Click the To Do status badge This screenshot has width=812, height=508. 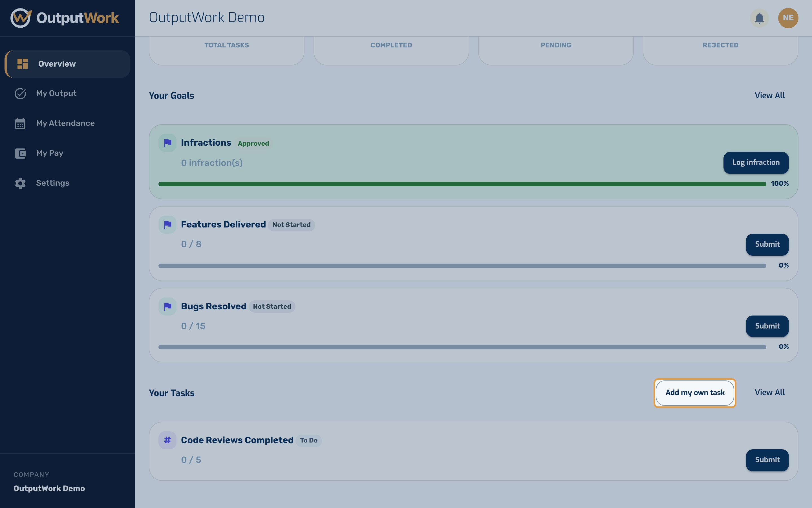coord(308,441)
